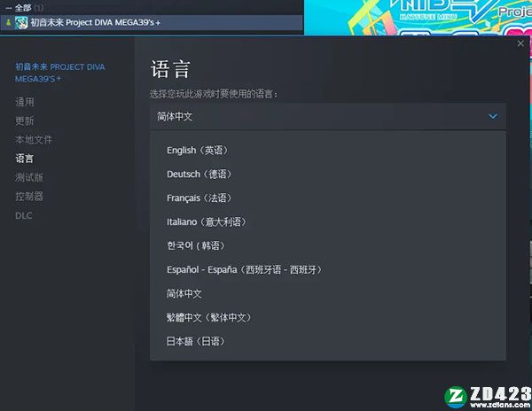Switch to the DLC tab
The image size is (532, 411).
point(24,215)
